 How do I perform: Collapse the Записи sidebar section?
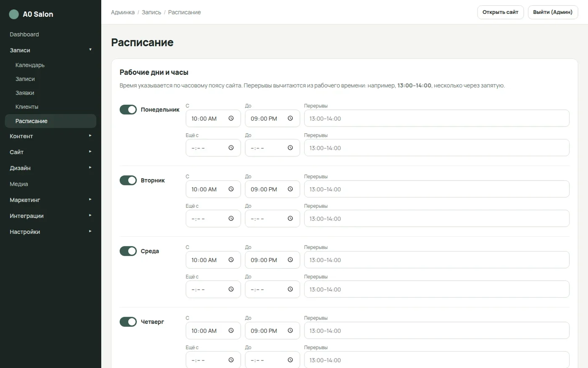coord(50,50)
